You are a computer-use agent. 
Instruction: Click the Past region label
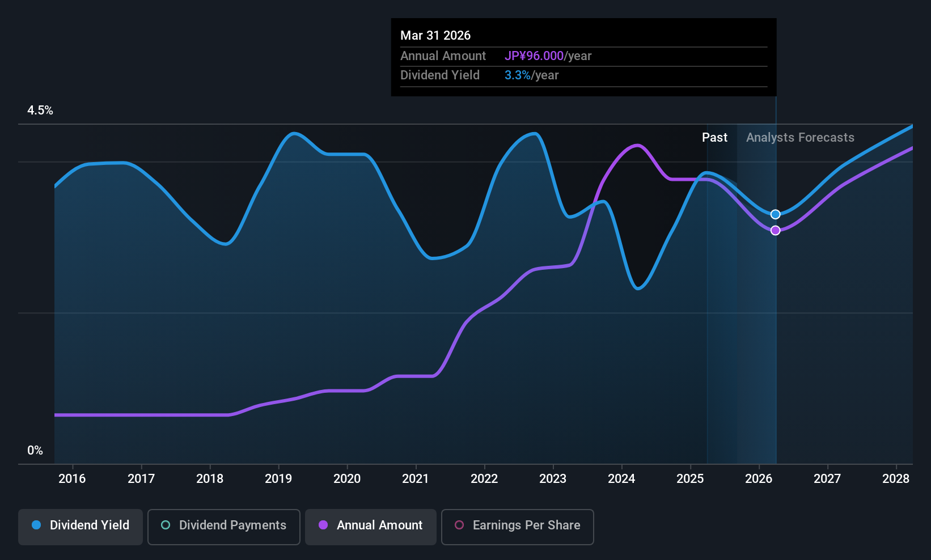point(714,137)
